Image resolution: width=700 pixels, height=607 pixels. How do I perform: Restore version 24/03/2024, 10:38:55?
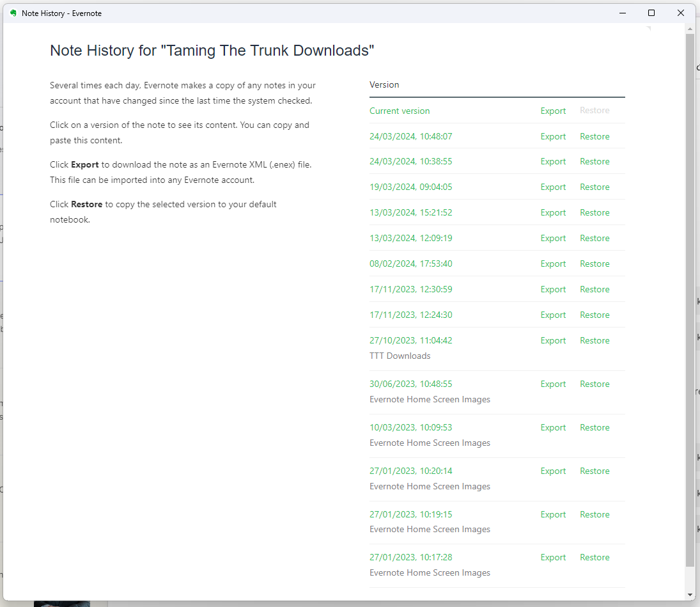pos(594,161)
